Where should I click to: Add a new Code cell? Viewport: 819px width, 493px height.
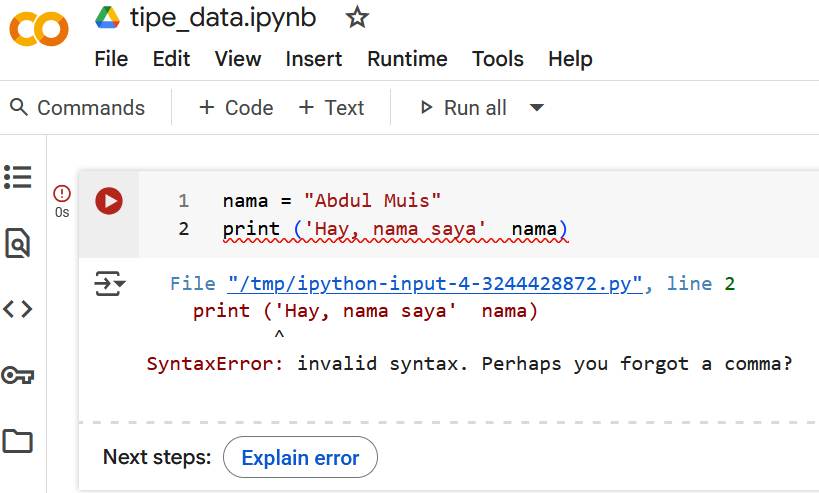point(236,108)
